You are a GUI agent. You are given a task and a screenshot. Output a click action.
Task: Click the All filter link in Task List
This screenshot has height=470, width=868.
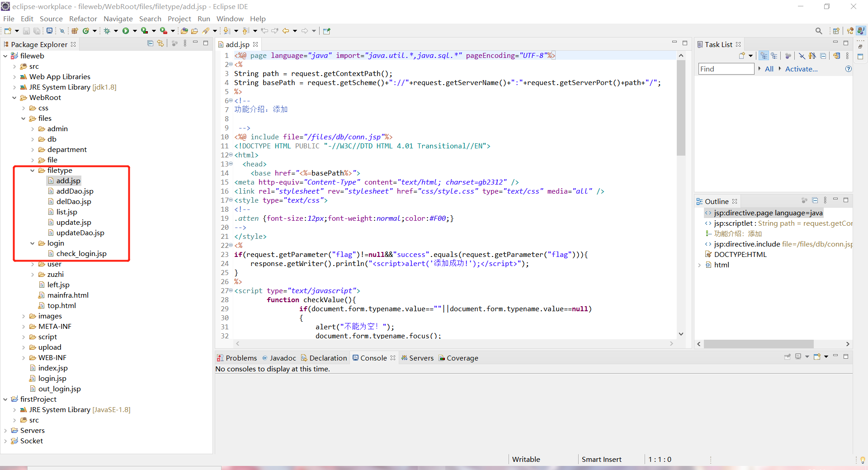[769, 69]
